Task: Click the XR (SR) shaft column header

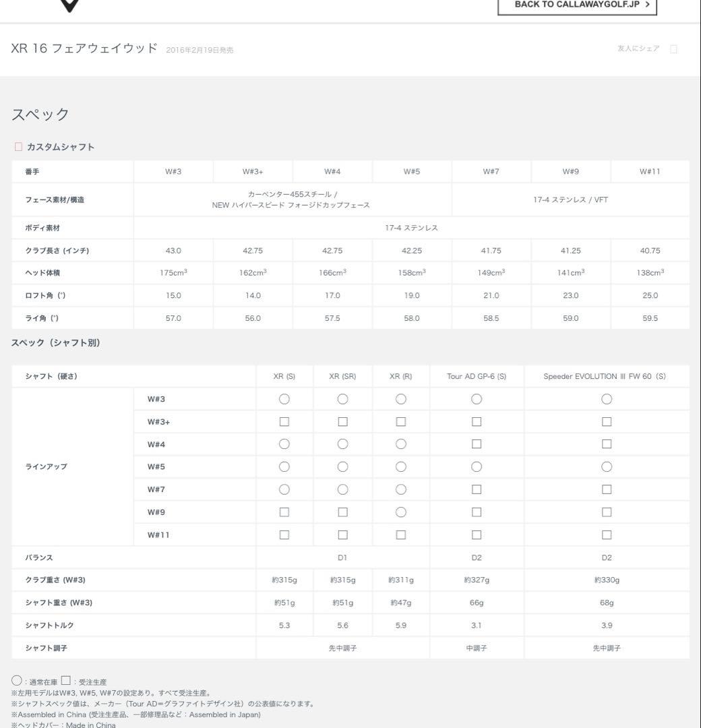Action: pos(342,377)
